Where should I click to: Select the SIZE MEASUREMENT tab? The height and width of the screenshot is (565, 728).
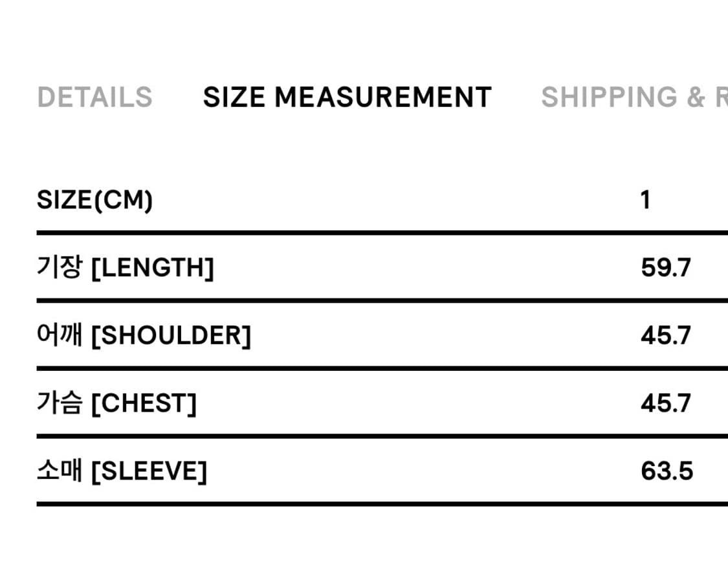(x=347, y=98)
